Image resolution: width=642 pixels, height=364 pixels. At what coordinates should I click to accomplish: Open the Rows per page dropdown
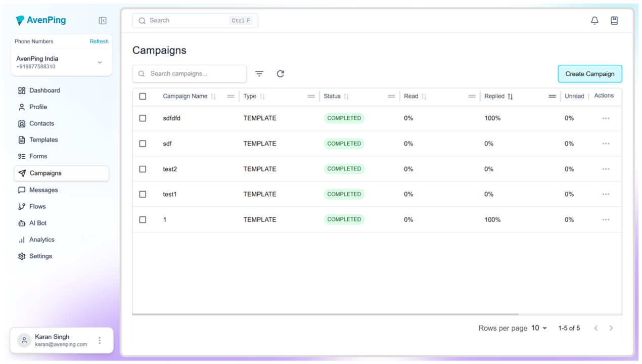click(x=539, y=328)
